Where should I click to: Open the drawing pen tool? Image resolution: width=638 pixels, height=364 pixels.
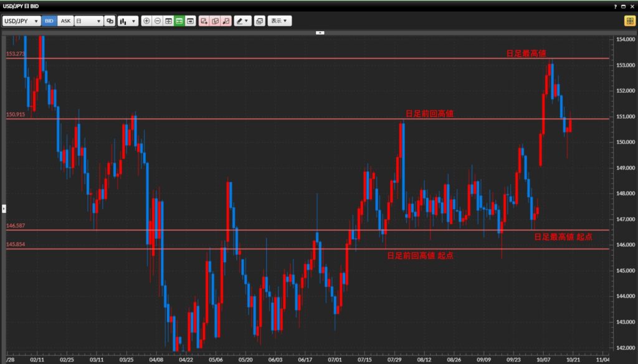click(x=239, y=21)
